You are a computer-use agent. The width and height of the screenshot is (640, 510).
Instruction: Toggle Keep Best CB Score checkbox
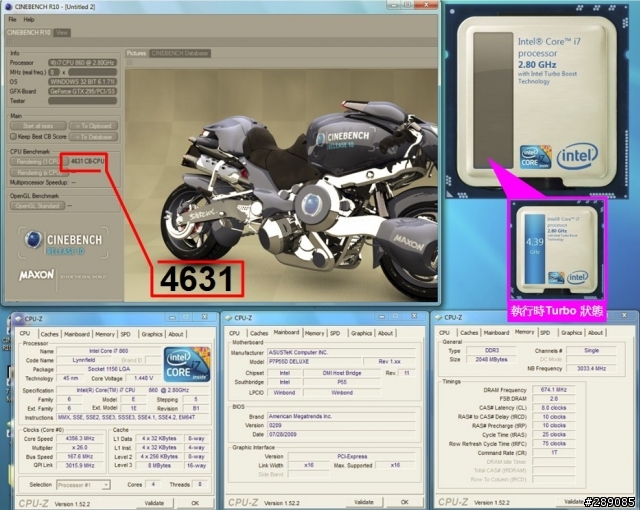pos(13,137)
